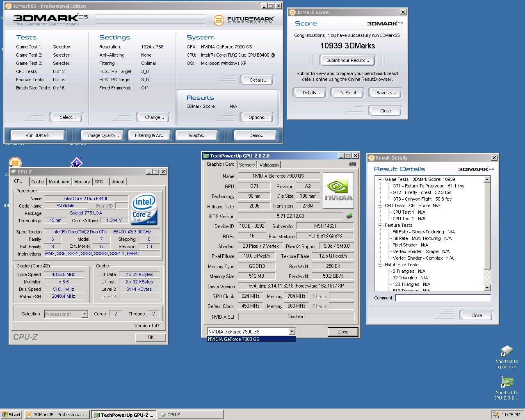Open the GPU selection dropdown in GPU-Z
Image resolution: width=525 pixels, height=420 pixels.
click(x=292, y=331)
